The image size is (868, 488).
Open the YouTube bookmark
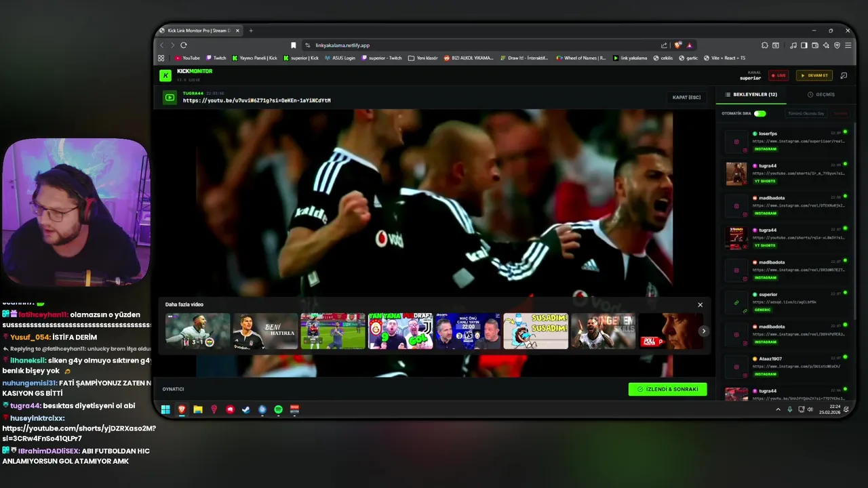tap(187, 58)
